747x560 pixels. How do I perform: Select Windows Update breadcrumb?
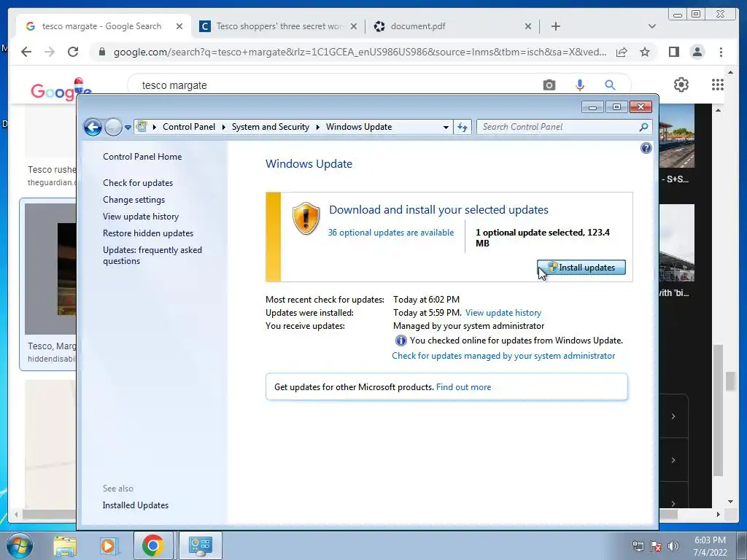point(359,127)
